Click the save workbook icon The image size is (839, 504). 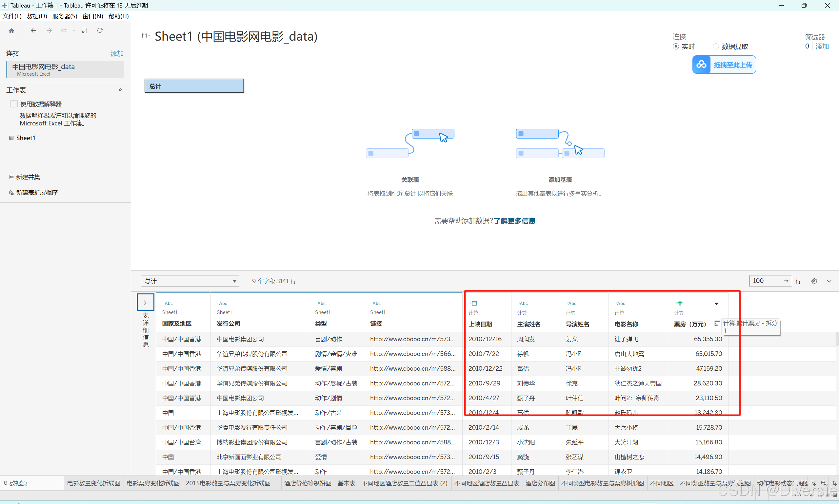point(84,30)
